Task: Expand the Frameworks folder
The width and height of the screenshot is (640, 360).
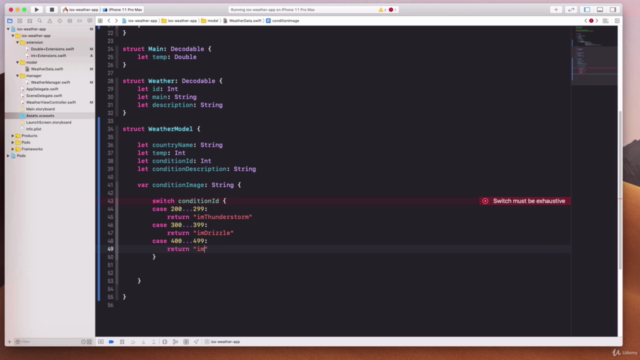Action: tap(13, 149)
